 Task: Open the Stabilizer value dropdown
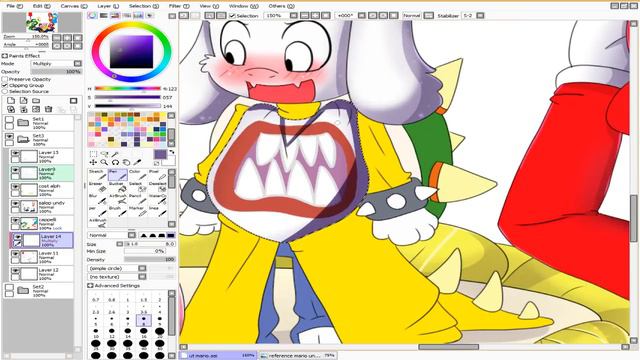click(480, 16)
